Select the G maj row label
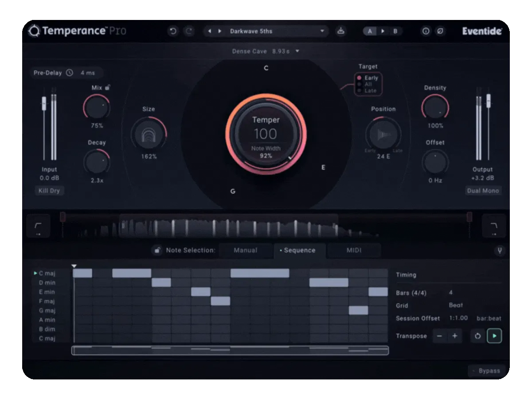The width and height of the screenshot is (532, 399). click(x=47, y=310)
